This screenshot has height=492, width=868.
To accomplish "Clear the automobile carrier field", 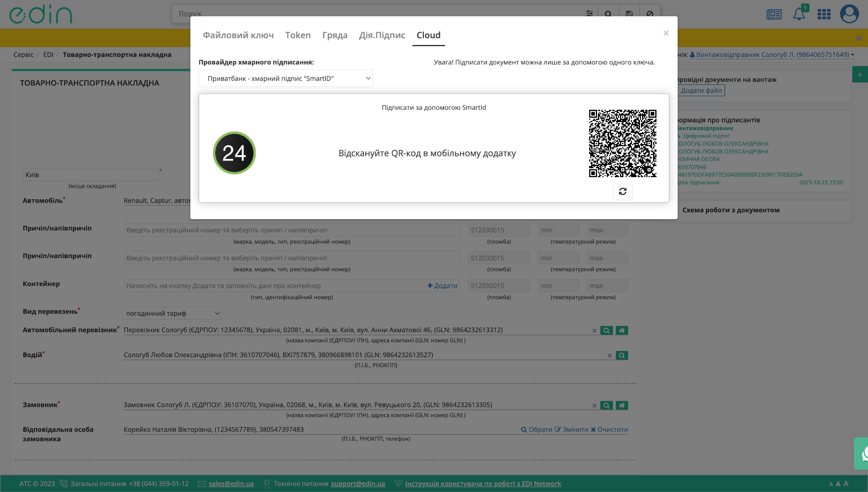I will [594, 331].
